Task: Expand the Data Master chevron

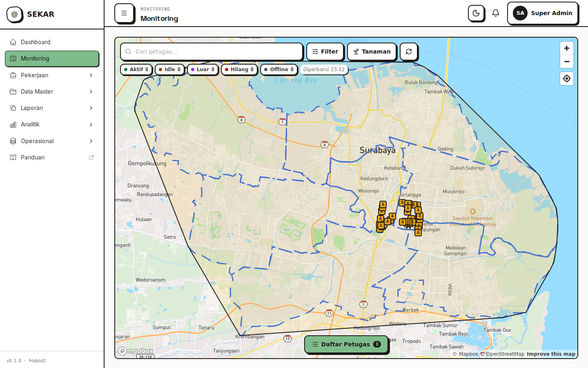Action: point(91,92)
